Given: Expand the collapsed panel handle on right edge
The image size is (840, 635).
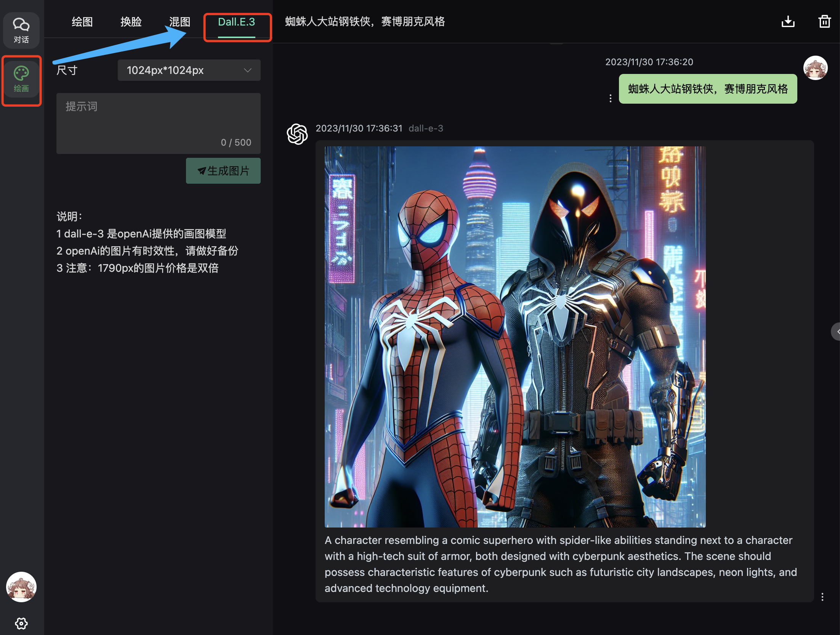Looking at the screenshot, I should [x=836, y=331].
